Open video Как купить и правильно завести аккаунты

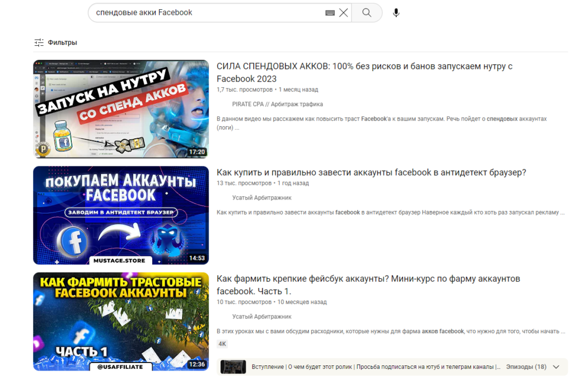pyautogui.click(x=372, y=172)
